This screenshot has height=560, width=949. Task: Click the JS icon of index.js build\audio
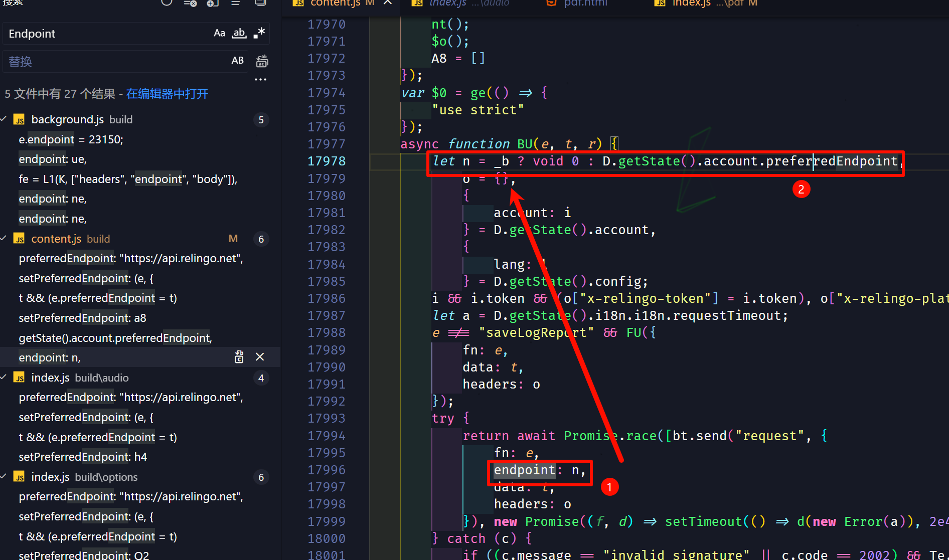click(x=20, y=378)
